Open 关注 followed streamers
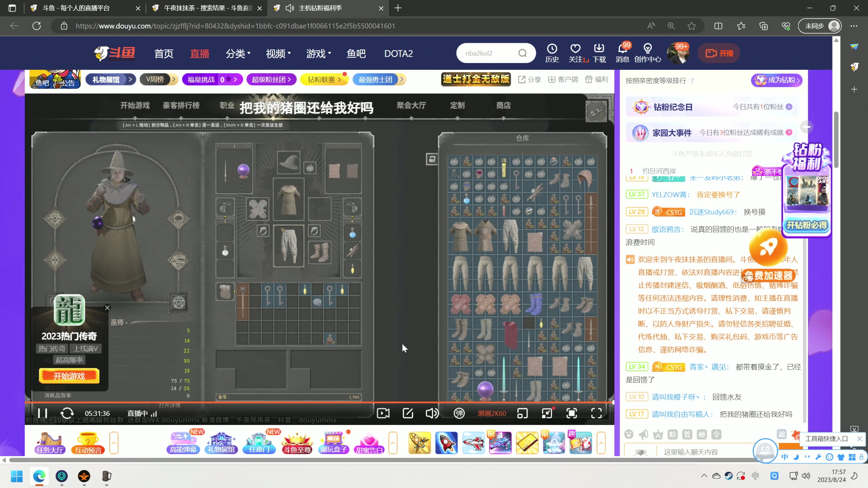Image resolution: width=868 pixels, height=488 pixels. (x=576, y=54)
